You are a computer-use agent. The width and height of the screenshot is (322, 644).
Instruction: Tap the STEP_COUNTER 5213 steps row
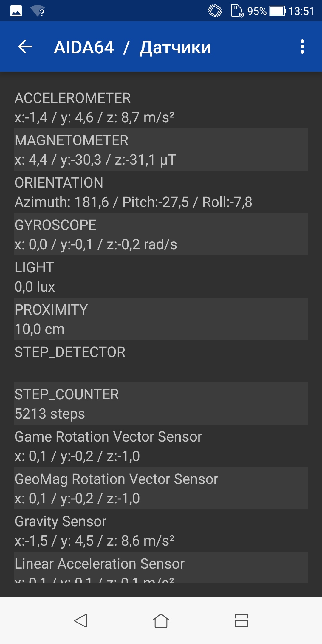pos(161,403)
